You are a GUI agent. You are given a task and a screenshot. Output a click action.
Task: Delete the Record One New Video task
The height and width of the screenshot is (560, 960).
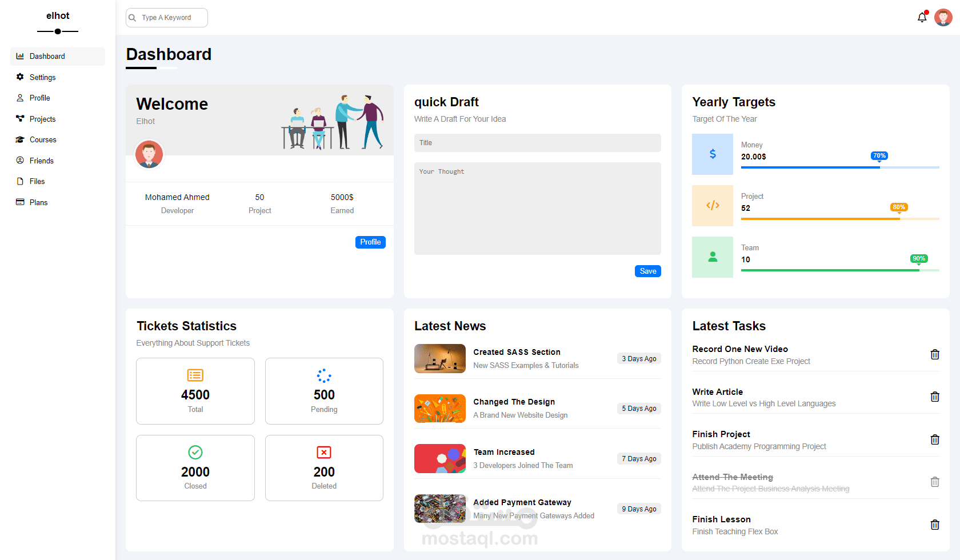935,354
